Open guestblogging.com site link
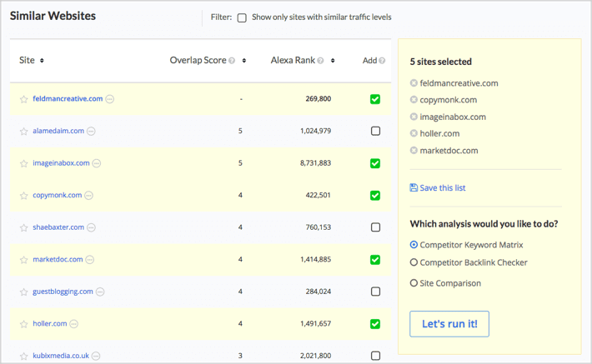The width and height of the screenshot is (592, 364). point(63,292)
